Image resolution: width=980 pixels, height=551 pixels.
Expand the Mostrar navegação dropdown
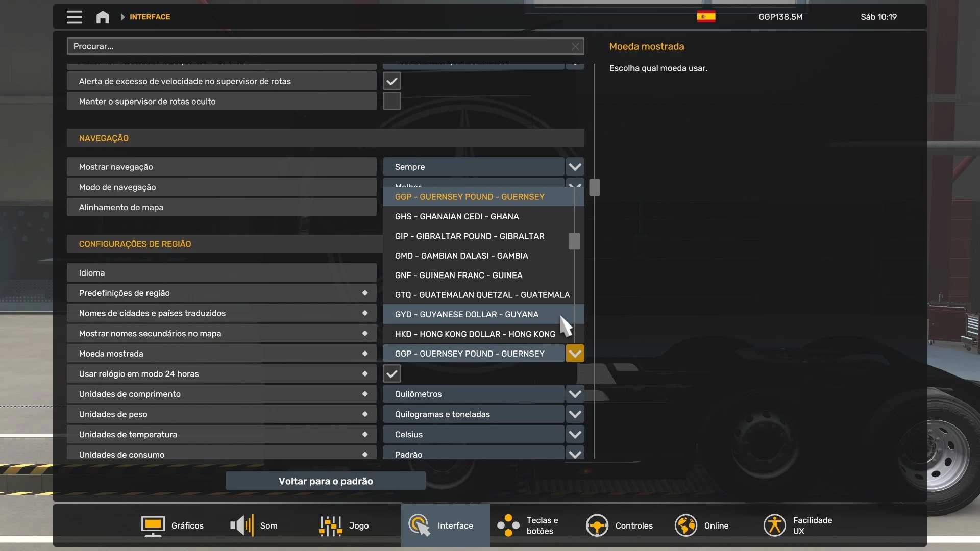click(575, 167)
